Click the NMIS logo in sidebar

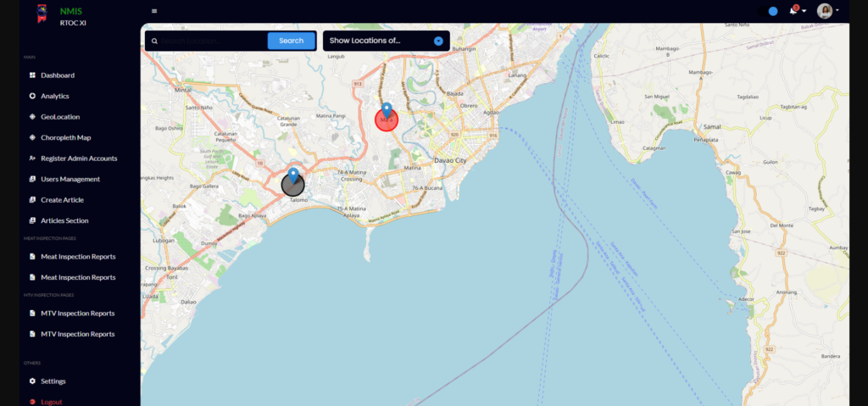pos(40,14)
